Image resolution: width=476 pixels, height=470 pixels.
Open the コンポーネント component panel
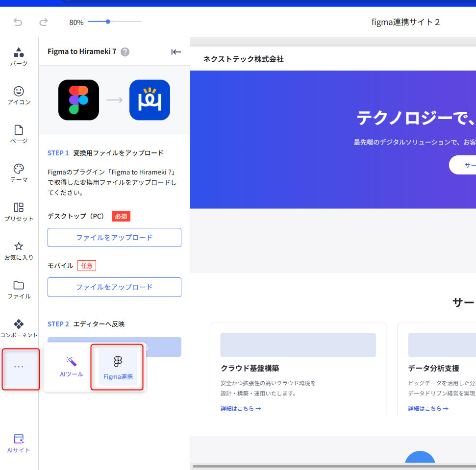coord(19,328)
